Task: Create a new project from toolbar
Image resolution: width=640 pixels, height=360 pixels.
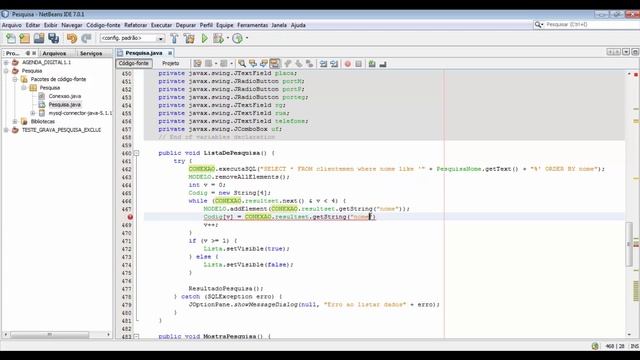Action: (24, 38)
